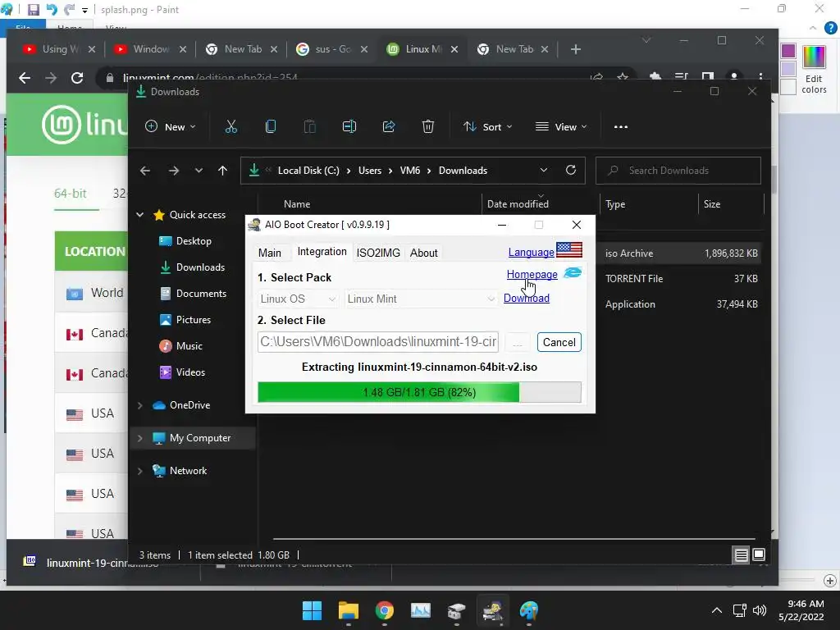Click Paste icon in Explorer toolbar

(309, 127)
